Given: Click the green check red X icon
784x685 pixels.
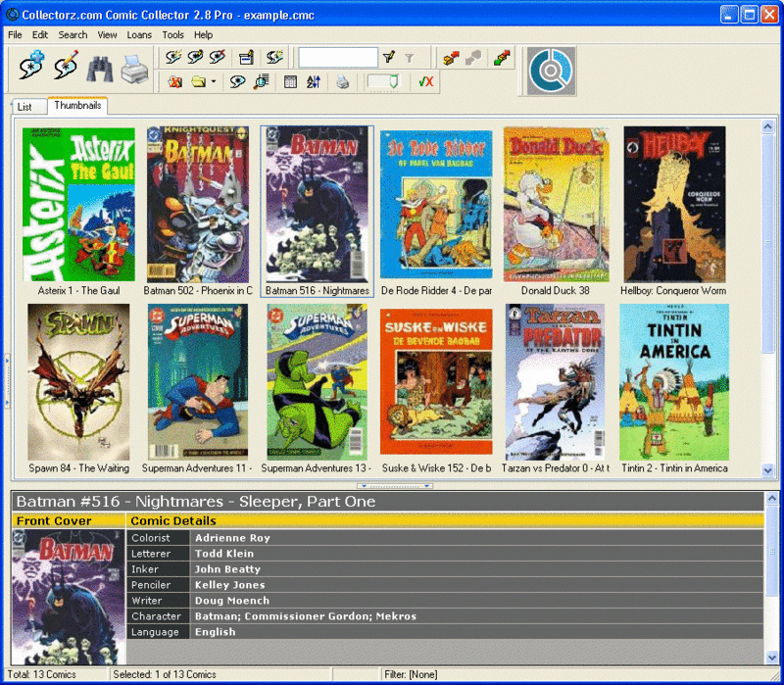Looking at the screenshot, I should click(425, 81).
